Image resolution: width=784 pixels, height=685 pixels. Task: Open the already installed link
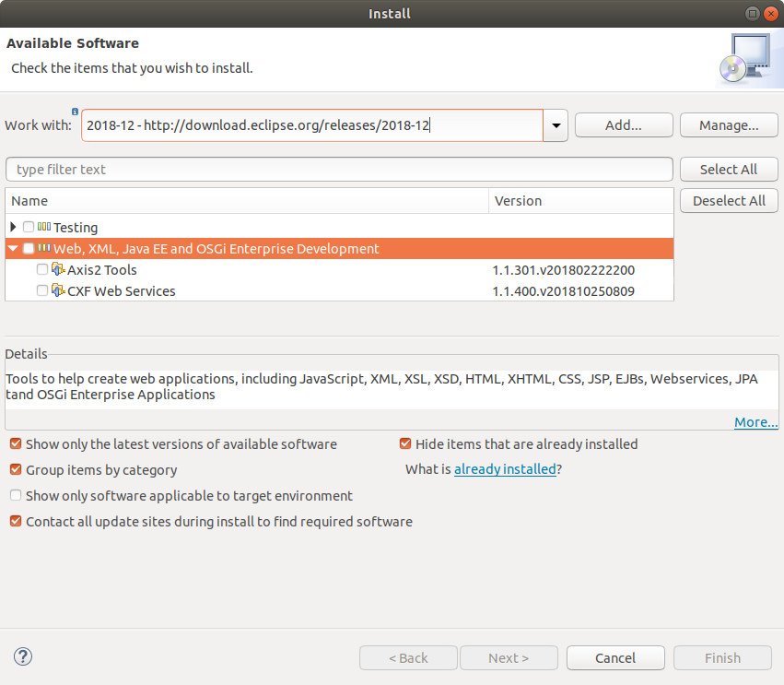tap(505, 469)
